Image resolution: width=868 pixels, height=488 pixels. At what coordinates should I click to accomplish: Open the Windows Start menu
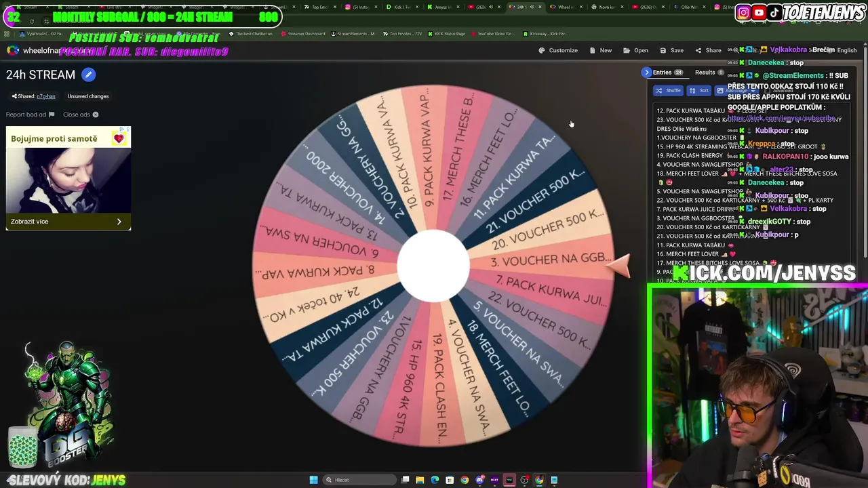pyautogui.click(x=313, y=480)
